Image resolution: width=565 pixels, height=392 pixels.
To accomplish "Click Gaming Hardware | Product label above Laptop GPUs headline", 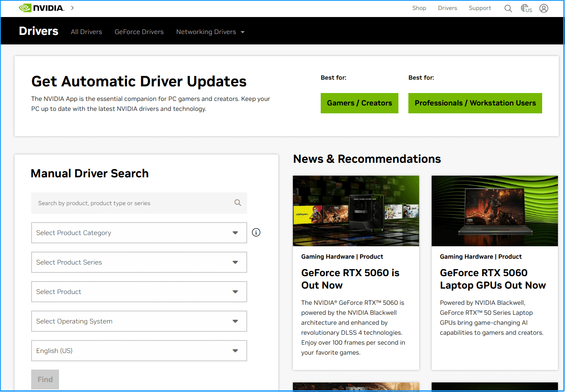I will point(481,257).
